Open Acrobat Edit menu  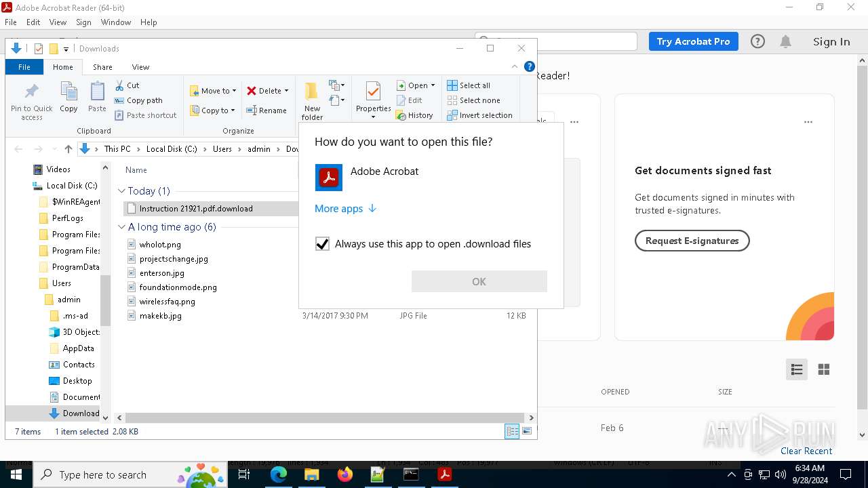pos(33,22)
